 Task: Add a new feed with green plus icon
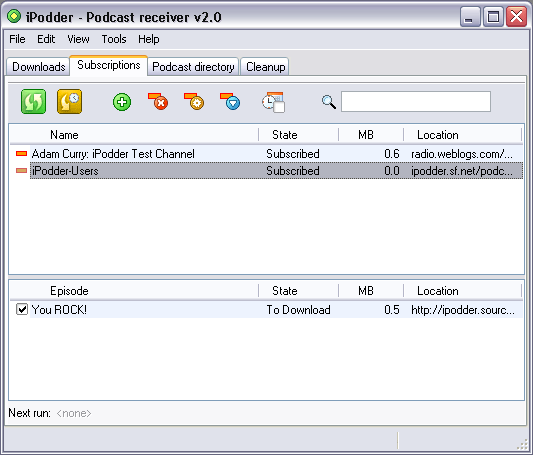[122, 102]
